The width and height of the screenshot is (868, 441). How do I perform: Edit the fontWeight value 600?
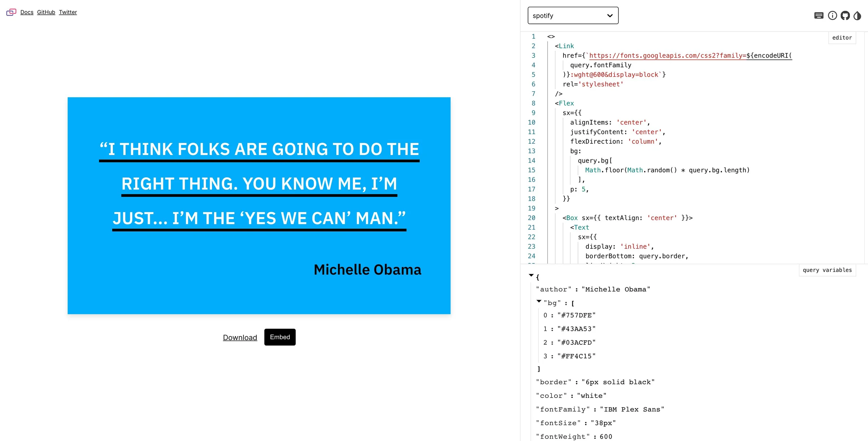[x=606, y=437]
